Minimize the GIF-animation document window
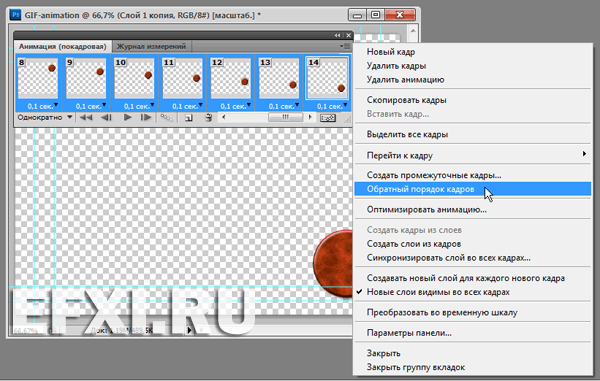600x381 pixels. tap(357, 15)
